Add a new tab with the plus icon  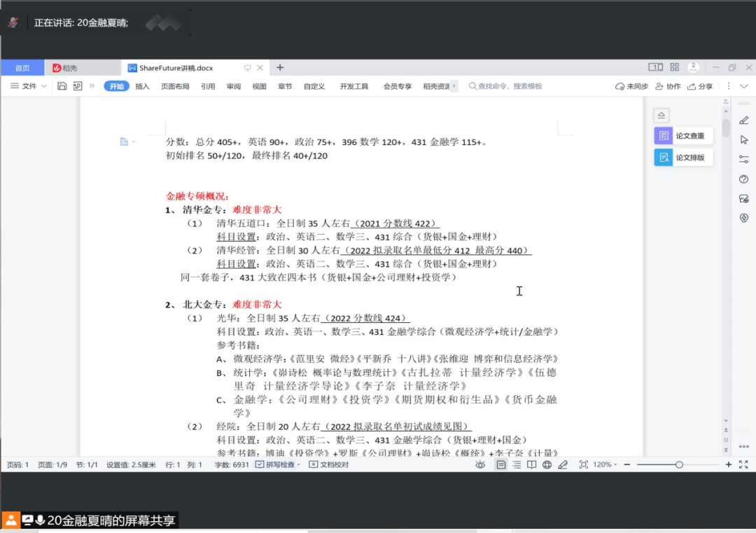pyautogui.click(x=280, y=68)
